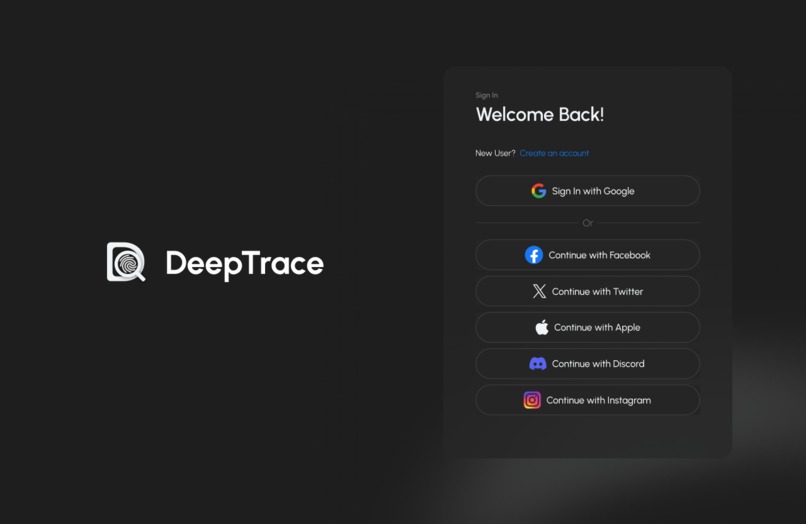This screenshot has height=524, width=806.
Task: Choose Sign In with Google text
Action: click(593, 191)
